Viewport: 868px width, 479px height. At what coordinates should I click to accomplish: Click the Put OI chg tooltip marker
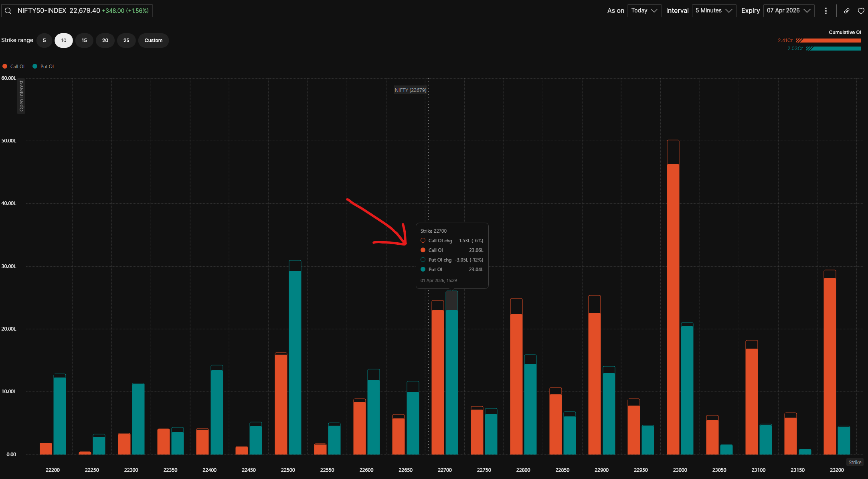423,260
